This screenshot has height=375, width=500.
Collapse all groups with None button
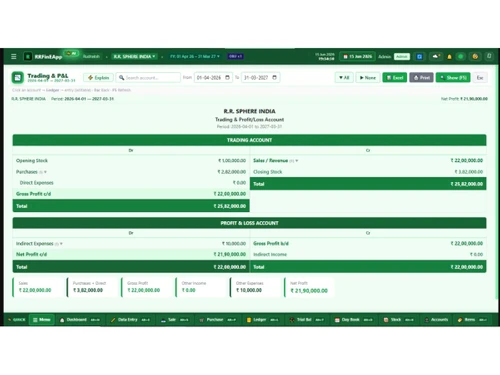coord(368,78)
